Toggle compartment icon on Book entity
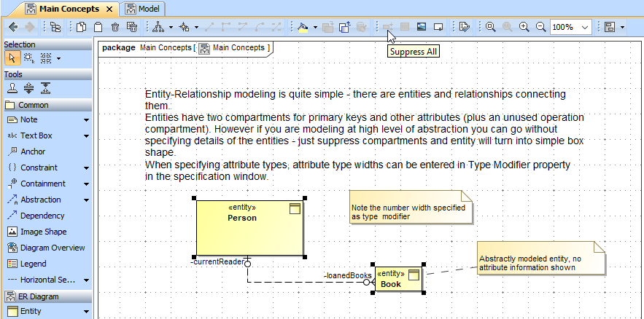 click(x=414, y=275)
